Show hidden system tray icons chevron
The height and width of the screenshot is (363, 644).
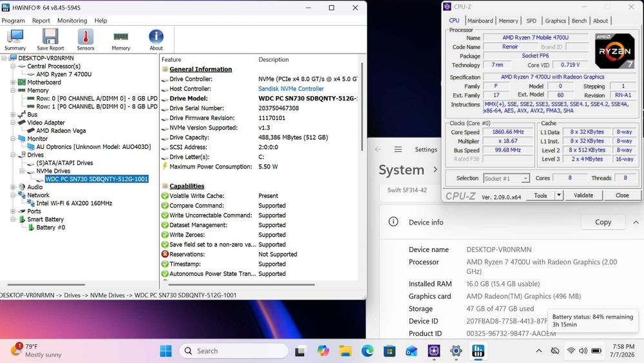[539, 351]
